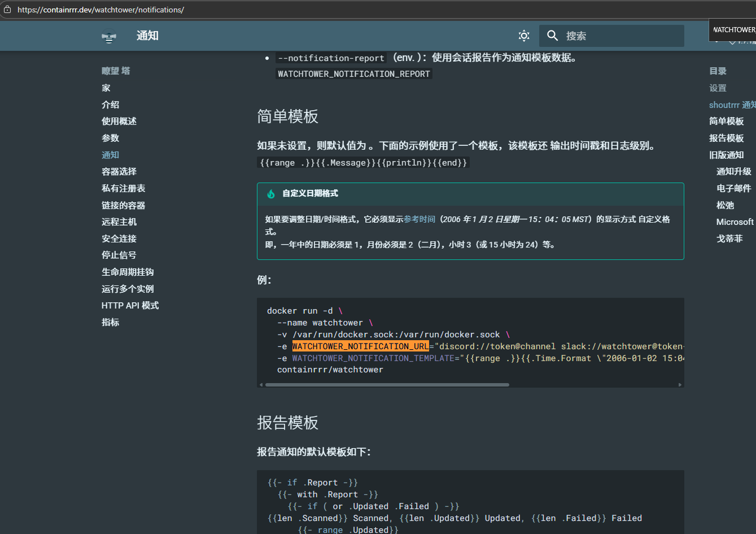Screen dimensions: 756x534
Task: Click the 报告模板 section heading
Action: [x=288, y=423]
